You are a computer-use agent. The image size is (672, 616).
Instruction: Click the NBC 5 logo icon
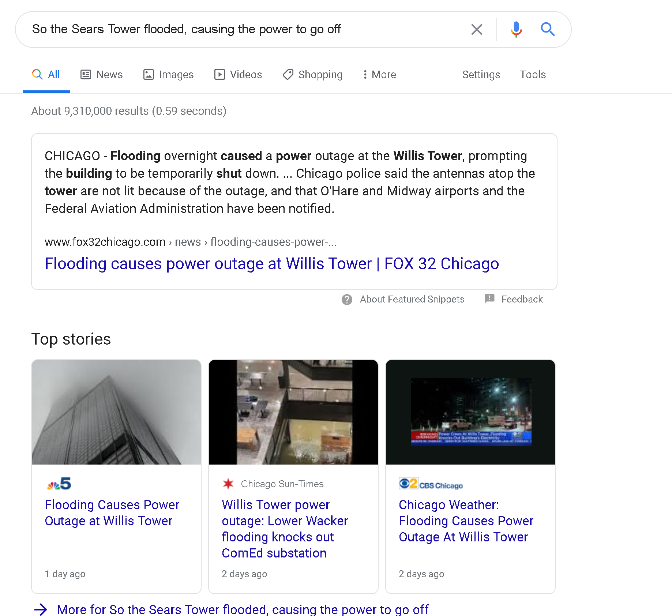[x=59, y=484]
